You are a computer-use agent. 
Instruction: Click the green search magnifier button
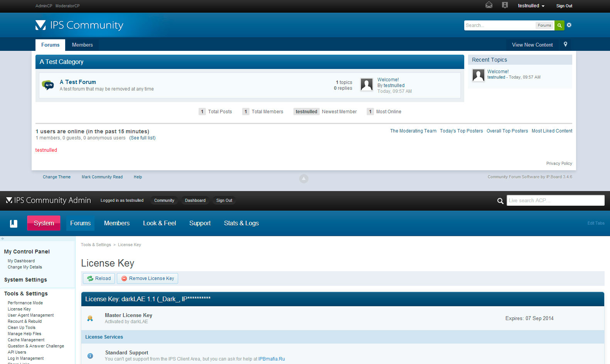559,25
